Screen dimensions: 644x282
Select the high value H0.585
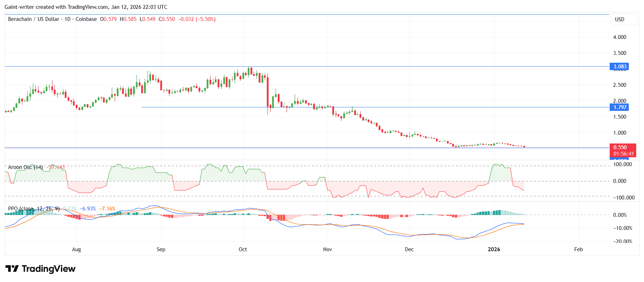tap(128, 19)
